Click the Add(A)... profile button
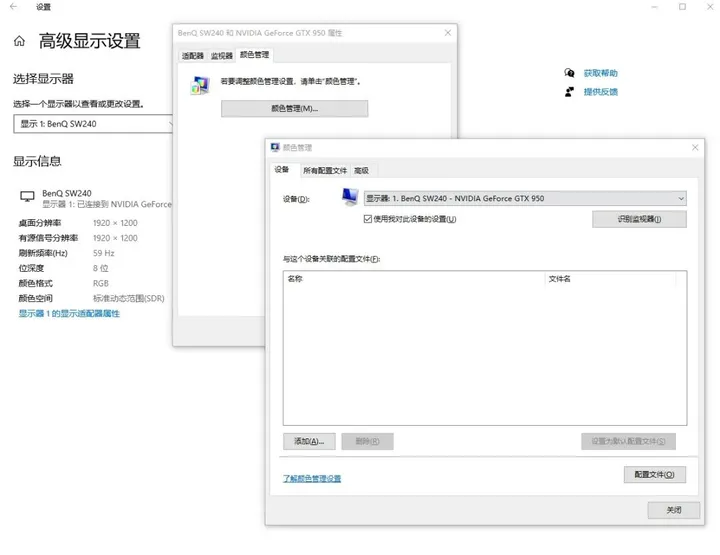This screenshot has height=555, width=720. pos(309,441)
